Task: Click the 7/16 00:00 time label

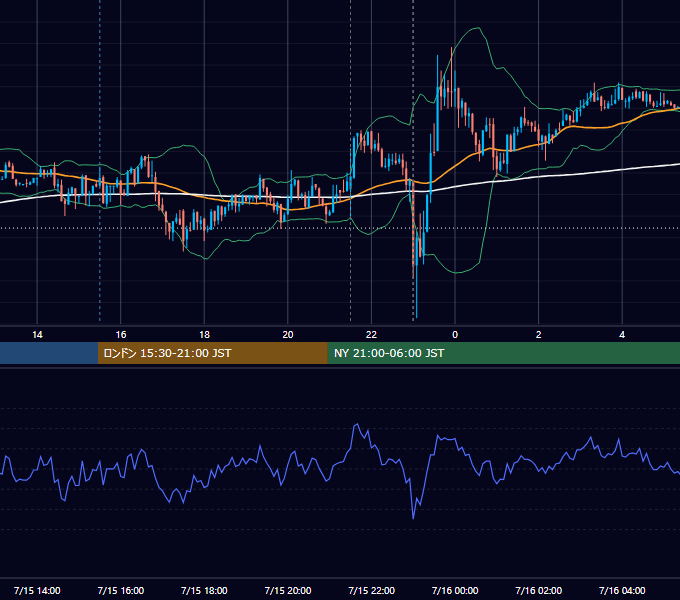Action: pyautogui.click(x=455, y=590)
